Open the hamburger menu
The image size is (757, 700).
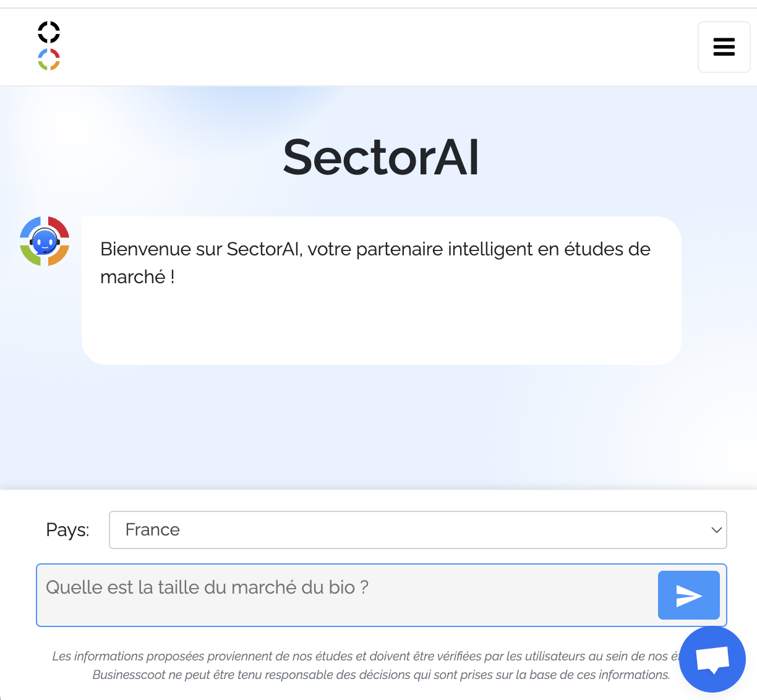[x=724, y=47]
